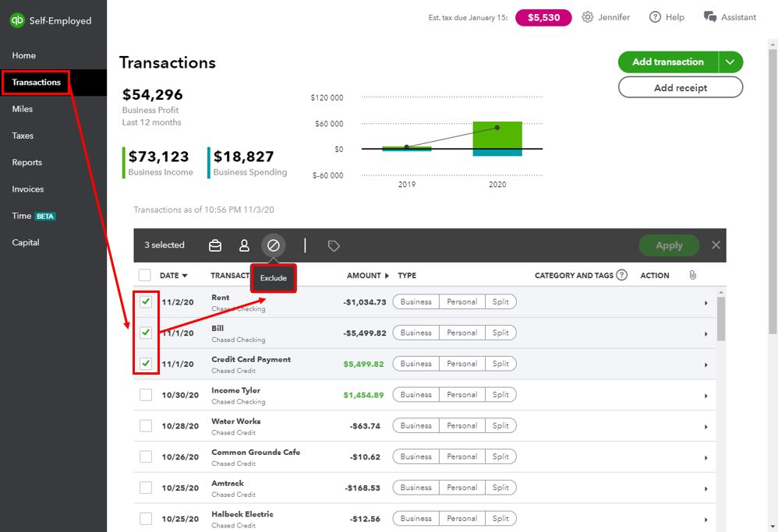The image size is (778, 532).
Task: Check the Halbeck Electric transaction checkbox
Action: click(145, 519)
